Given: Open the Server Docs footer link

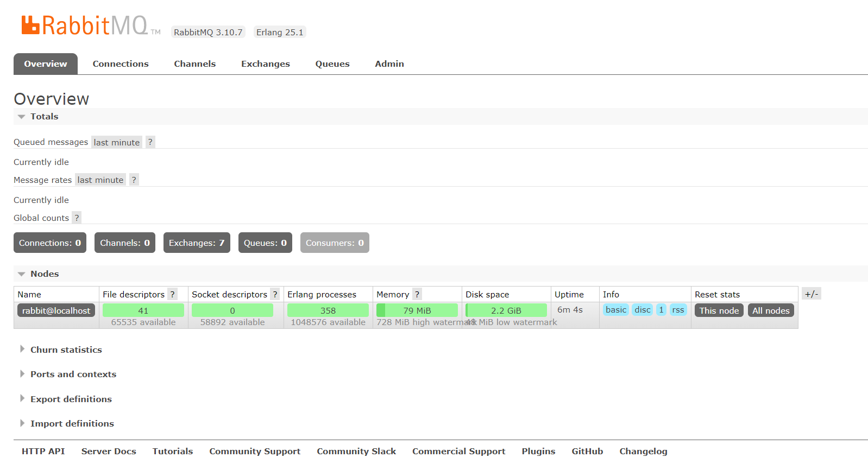Looking at the screenshot, I should point(109,451).
